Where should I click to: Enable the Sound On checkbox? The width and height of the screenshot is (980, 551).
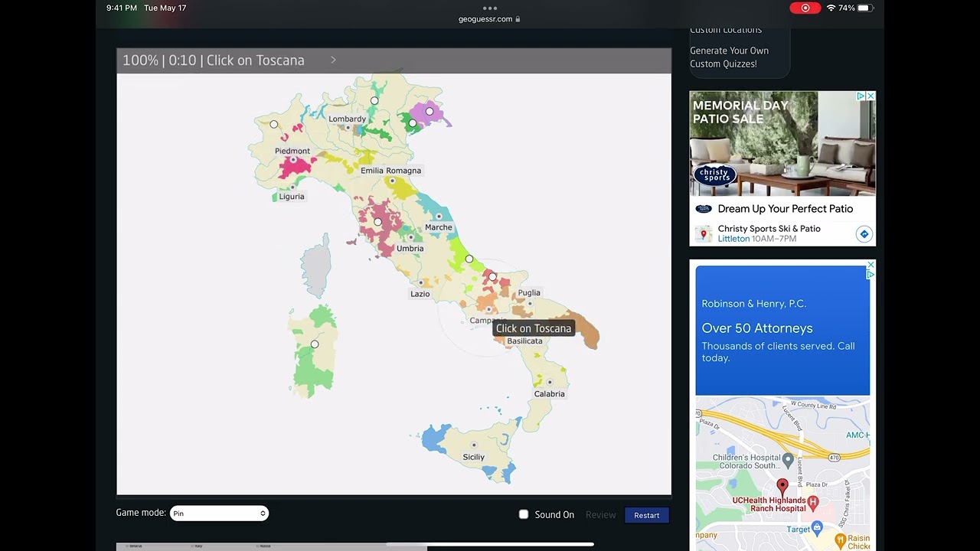click(524, 515)
